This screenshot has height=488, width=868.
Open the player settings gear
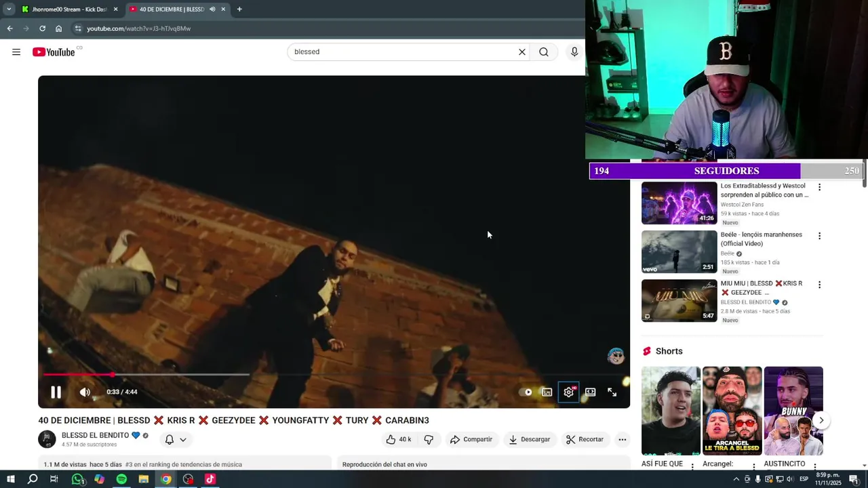(568, 392)
